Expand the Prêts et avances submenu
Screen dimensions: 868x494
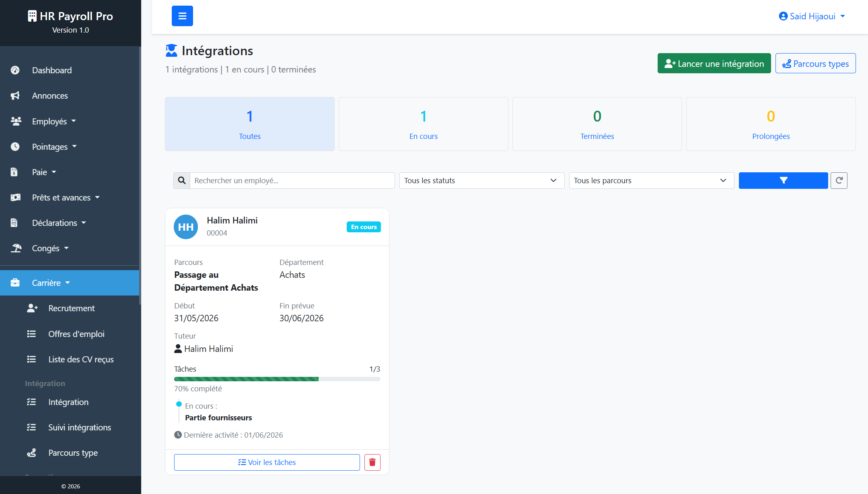(70, 197)
